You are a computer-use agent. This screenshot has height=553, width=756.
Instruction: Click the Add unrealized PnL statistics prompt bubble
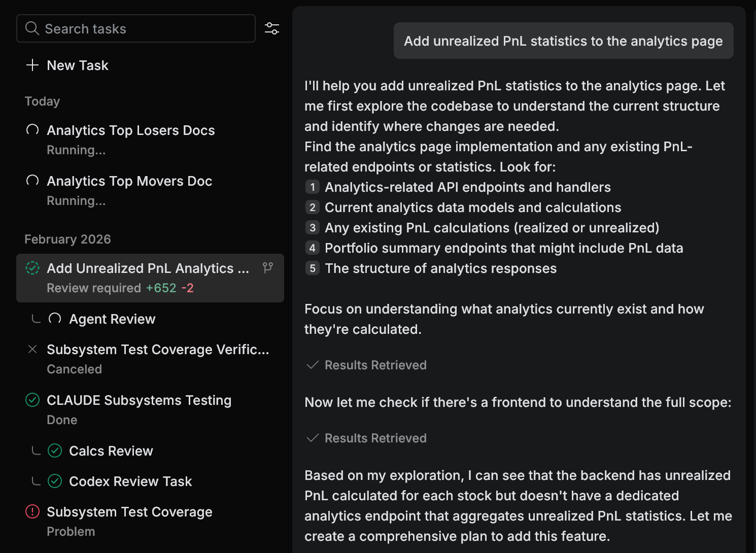coord(564,41)
